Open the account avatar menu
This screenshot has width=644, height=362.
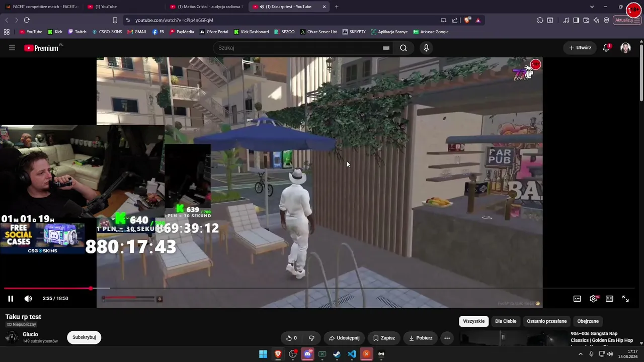point(625,48)
